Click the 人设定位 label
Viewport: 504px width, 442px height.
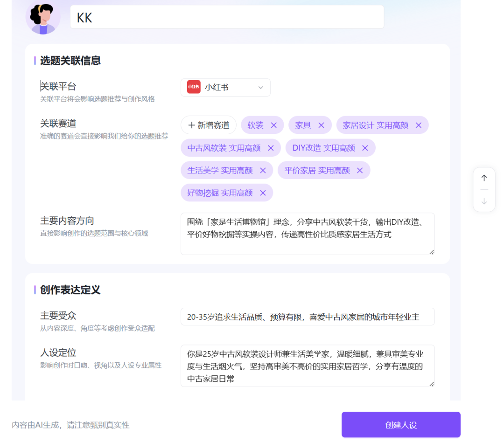[x=58, y=352]
